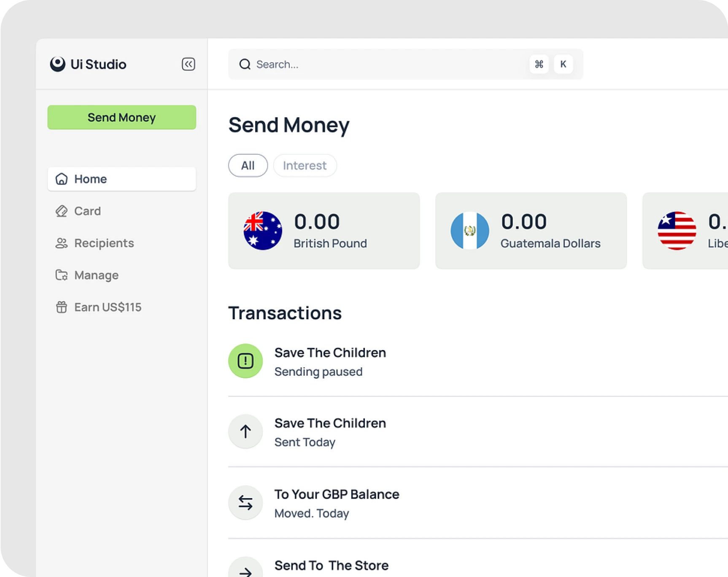The width and height of the screenshot is (728, 577).
Task: Switch to the Interest filter tab
Action: (305, 165)
